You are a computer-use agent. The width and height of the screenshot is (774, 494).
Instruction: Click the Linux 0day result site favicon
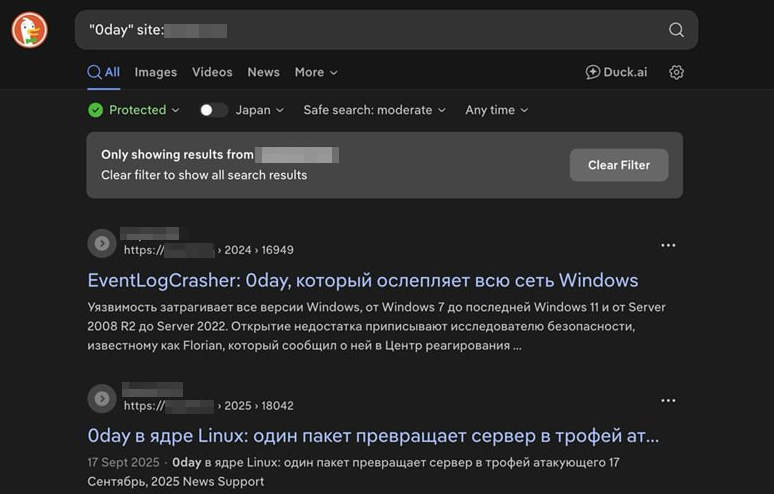[101, 399]
